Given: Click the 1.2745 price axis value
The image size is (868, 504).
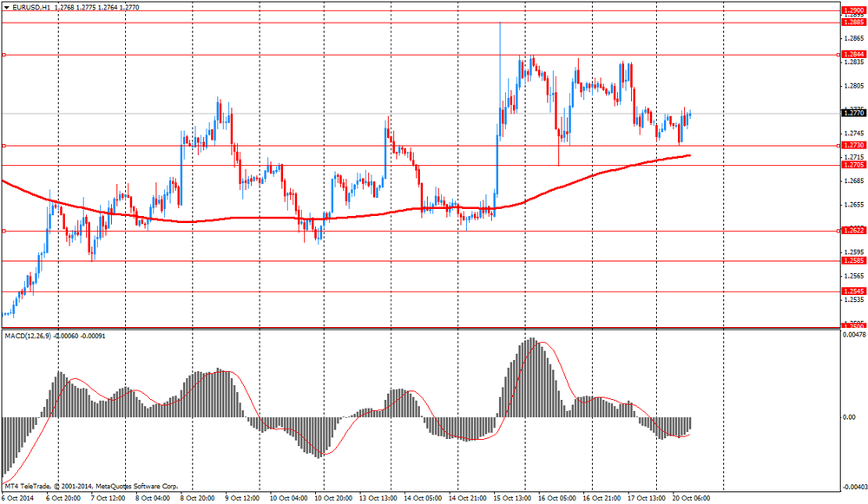Looking at the screenshot, I should [x=855, y=134].
